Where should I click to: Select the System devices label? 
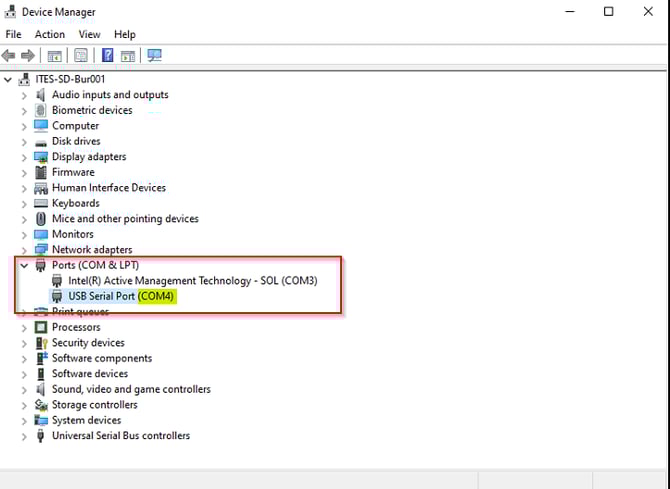pos(86,420)
